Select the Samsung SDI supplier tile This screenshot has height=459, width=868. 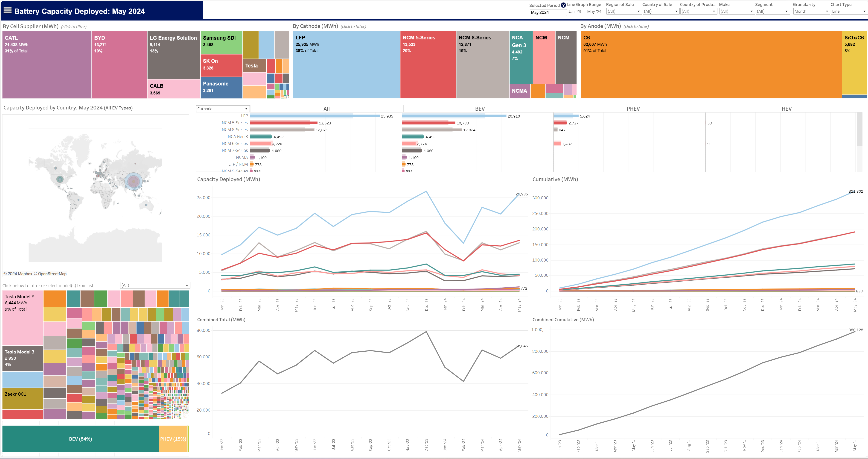click(x=221, y=42)
